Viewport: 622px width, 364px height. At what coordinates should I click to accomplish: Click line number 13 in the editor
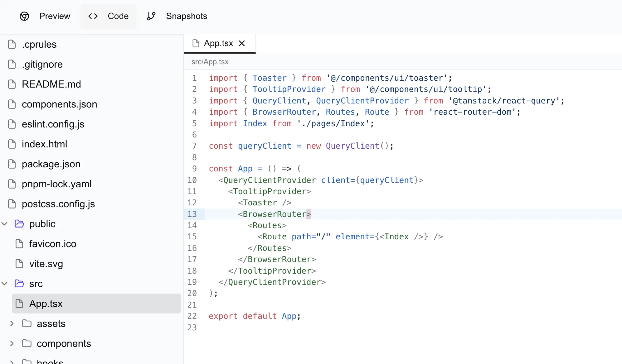[192, 214]
